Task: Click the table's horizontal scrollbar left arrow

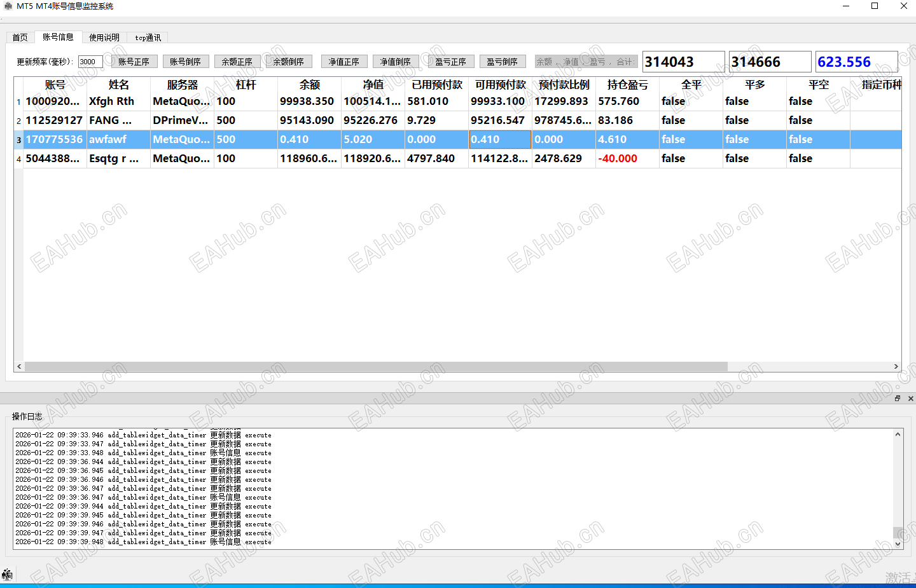Action: pos(19,367)
